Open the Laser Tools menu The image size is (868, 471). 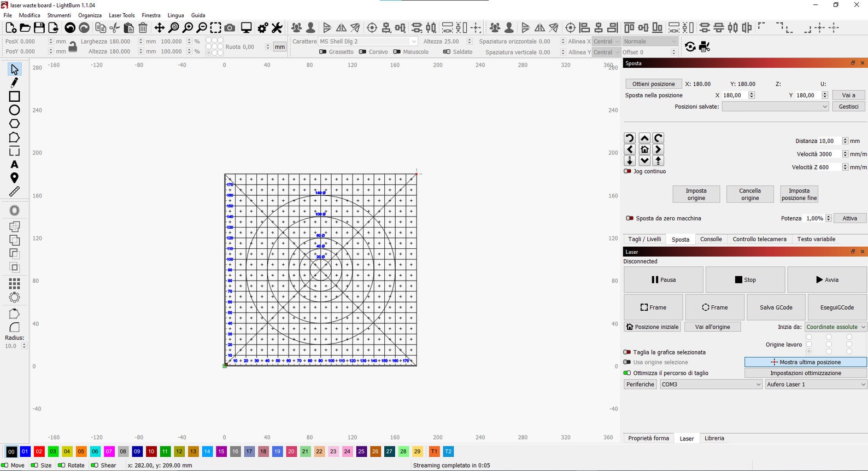(121, 15)
